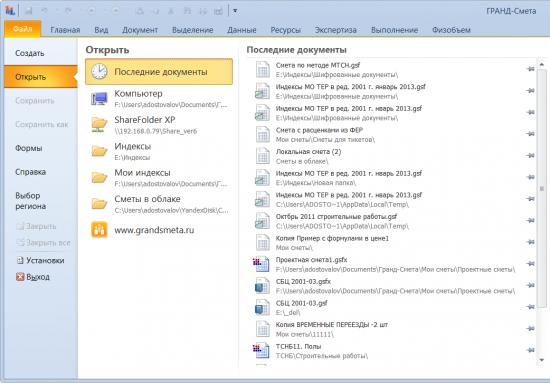Open the www.grandsmeta.ru icon link
This screenshot has height=383, width=550.
tap(99, 230)
